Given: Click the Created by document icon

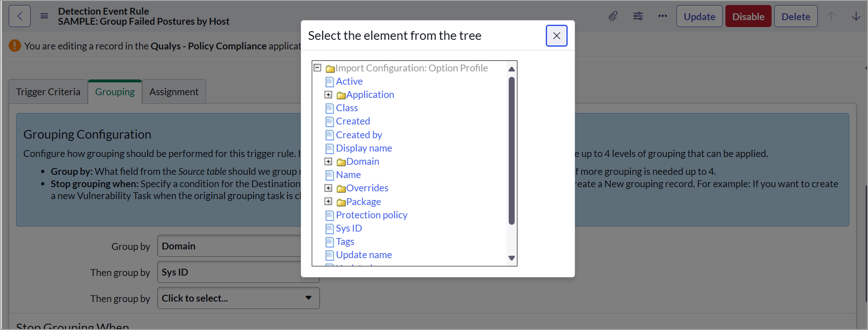Looking at the screenshot, I should (x=330, y=135).
